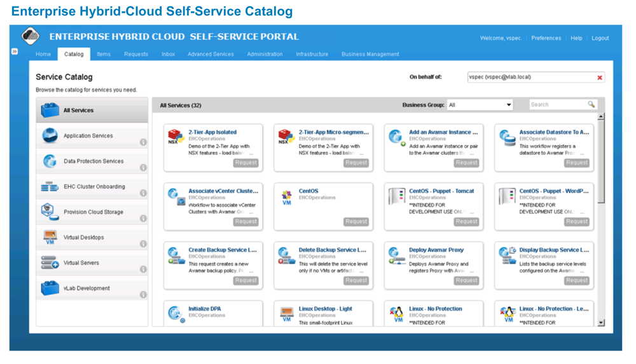Open the Delete Backup Service L title

(x=332, y=250)
